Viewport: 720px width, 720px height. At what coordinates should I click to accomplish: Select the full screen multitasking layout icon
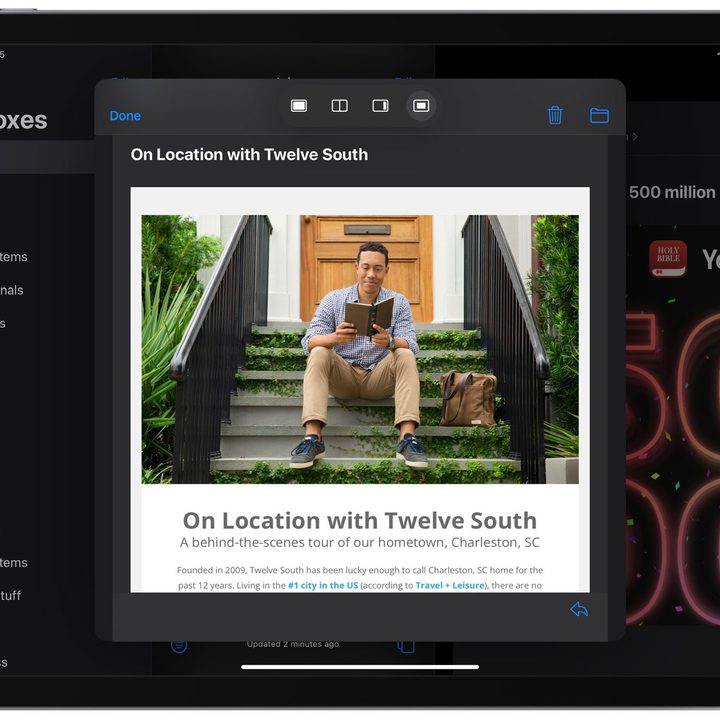tap(299, 106)
